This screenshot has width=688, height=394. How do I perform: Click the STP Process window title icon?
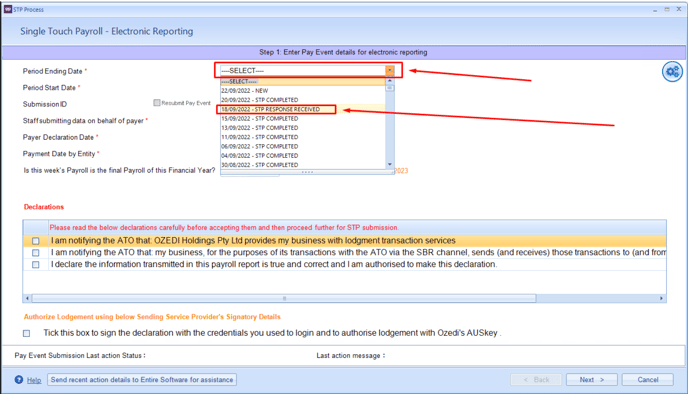point(8,9)
